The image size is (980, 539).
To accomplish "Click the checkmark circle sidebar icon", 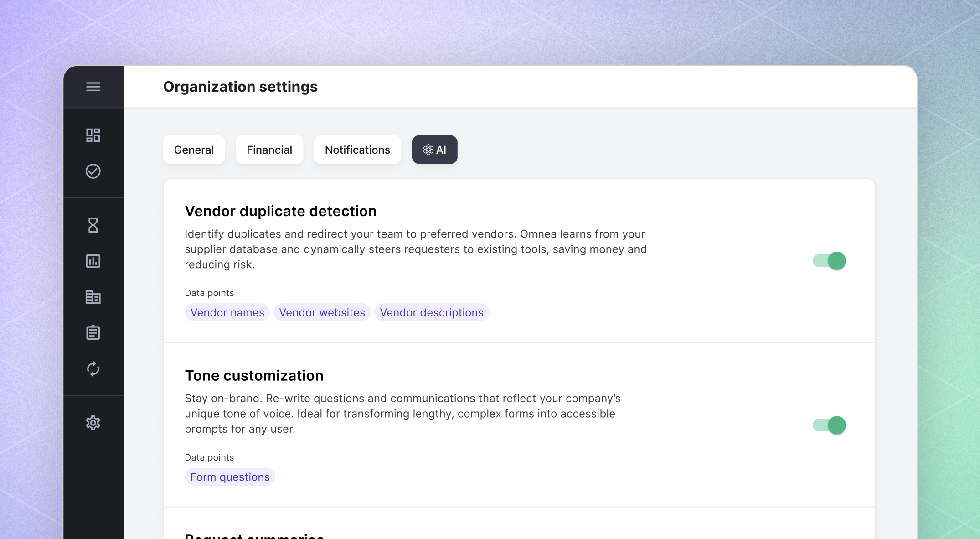I will point(93,171).
